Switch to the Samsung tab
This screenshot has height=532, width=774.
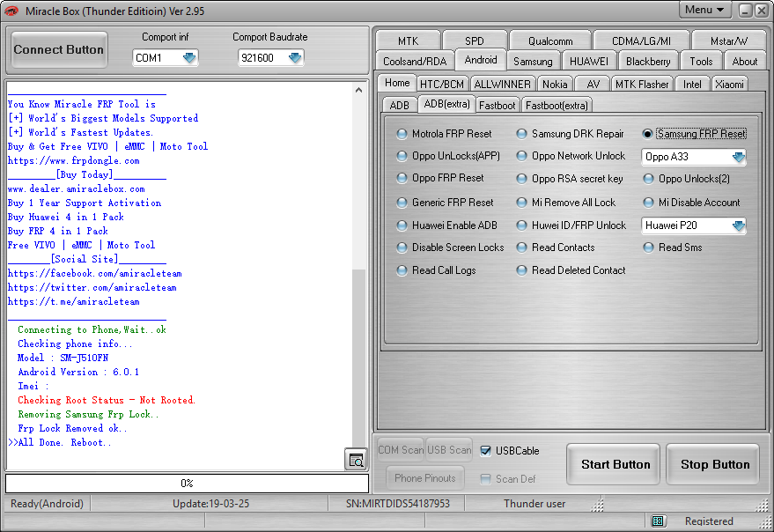[x=533, y=62]
